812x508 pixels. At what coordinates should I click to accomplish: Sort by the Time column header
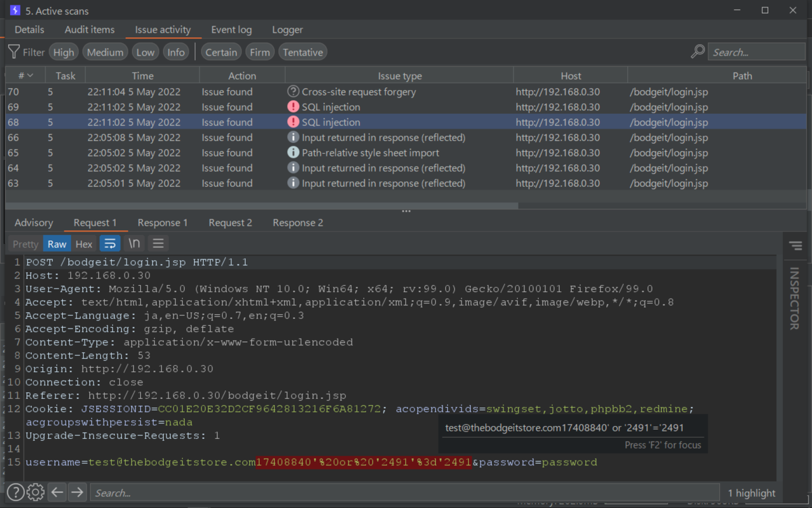point(143,76)
